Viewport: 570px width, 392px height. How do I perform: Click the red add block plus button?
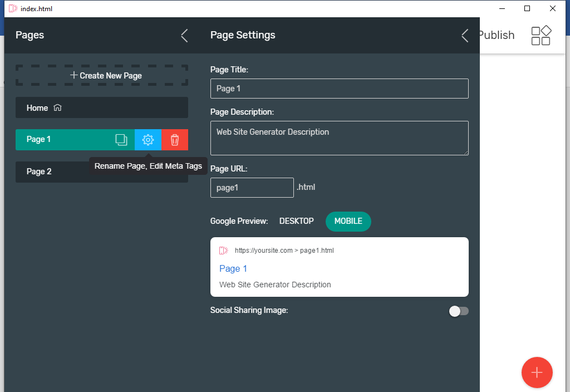tap(537, 373)
